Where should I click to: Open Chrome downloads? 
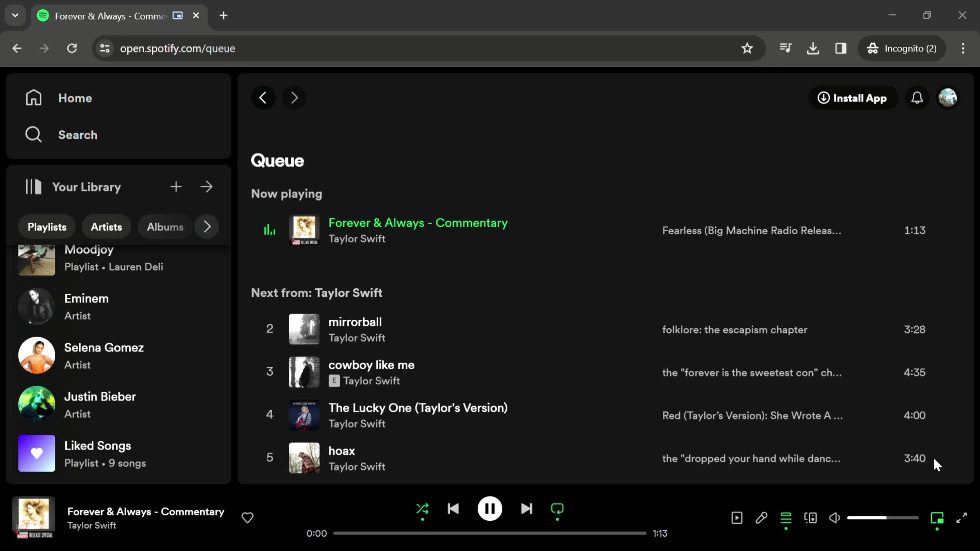[x=813, y=48]
